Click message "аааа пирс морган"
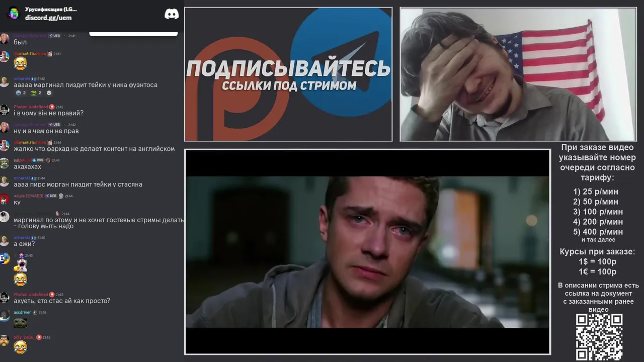 pos(78,185)
